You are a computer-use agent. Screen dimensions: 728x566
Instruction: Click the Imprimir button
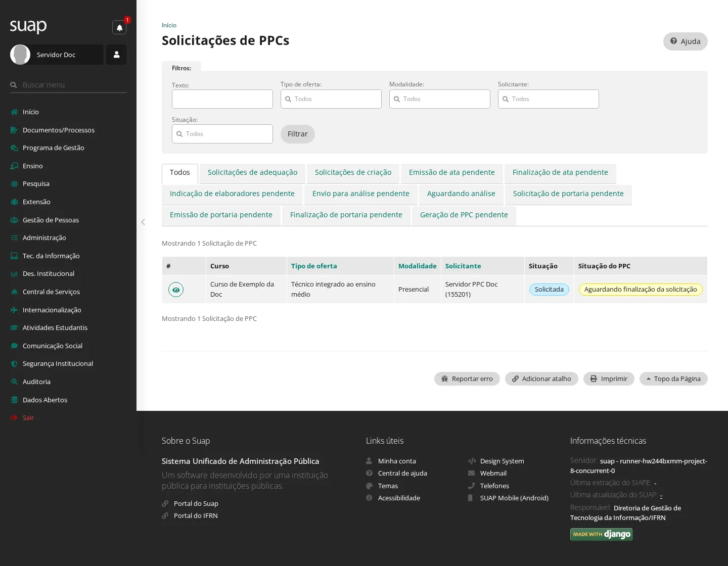tap(609, 379)
